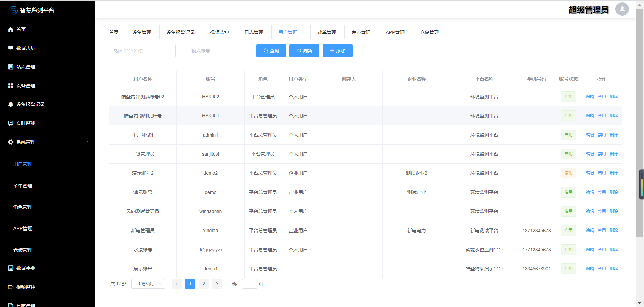The image size is (644, 307).
Task: Close the 用户管理 tab with the x icon
Action: [x=302, y=33]
